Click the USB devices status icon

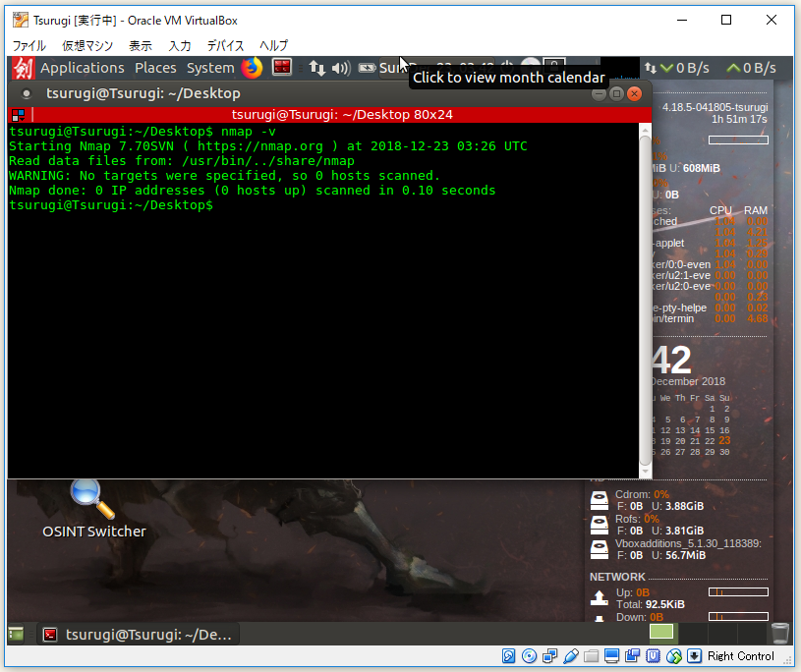pyautogui.click(x=570, y=655)
